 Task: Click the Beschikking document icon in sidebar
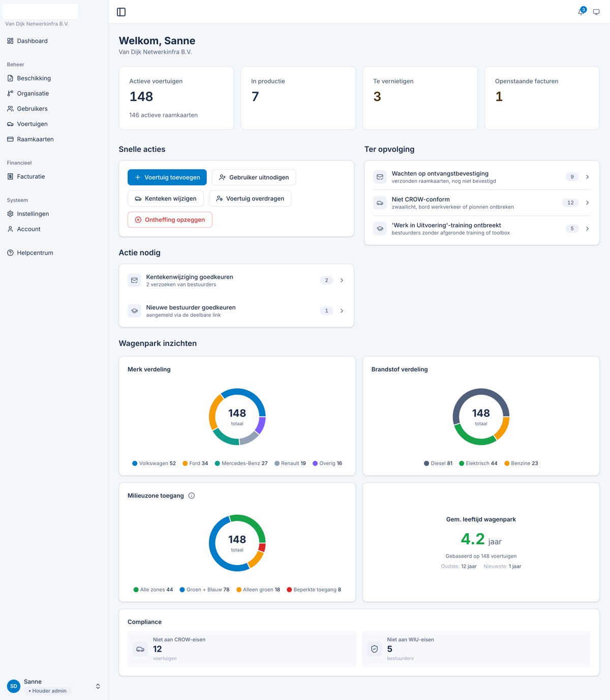[x=10, y=78]
